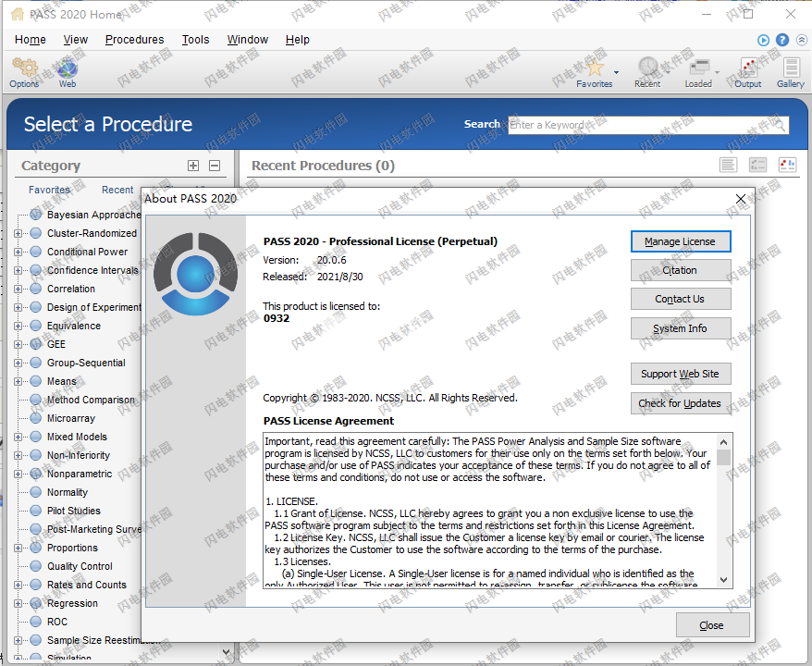The width and height of the screenshot is (812, 666).
Task: Select the ROC category
Action: pos(57,622)
